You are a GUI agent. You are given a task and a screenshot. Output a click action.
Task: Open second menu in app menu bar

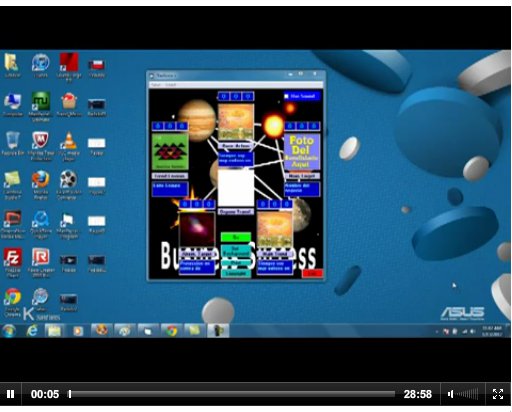170,85
